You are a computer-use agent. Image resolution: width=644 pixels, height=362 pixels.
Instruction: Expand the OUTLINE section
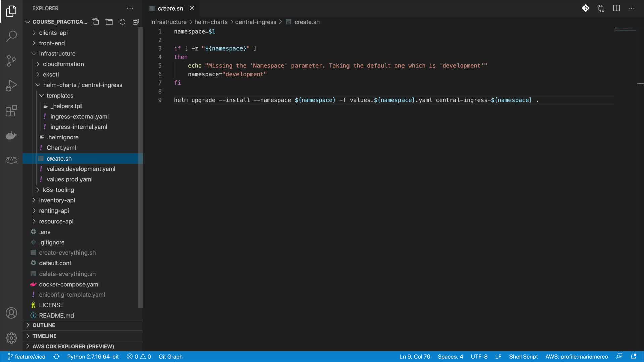click(x=44, y=325)
